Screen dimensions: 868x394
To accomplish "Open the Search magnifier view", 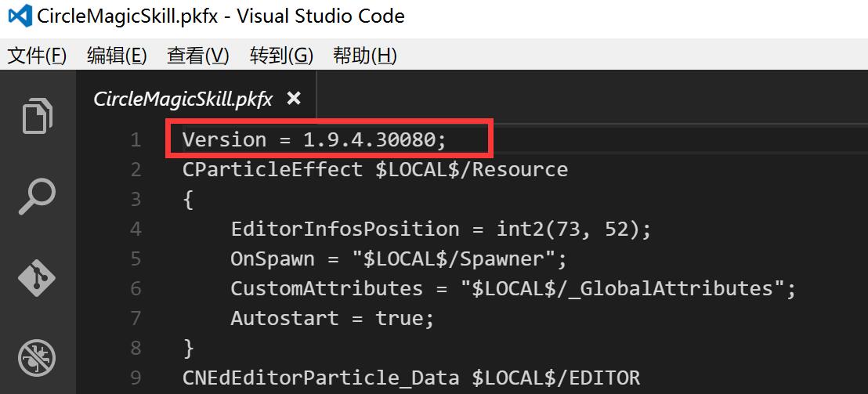I will coord(38,196).
